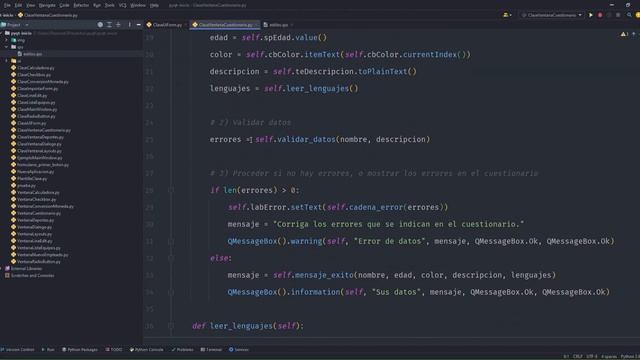640x360 pixels.
Task: Collapse the qss folder
Action: coord(7,47)
